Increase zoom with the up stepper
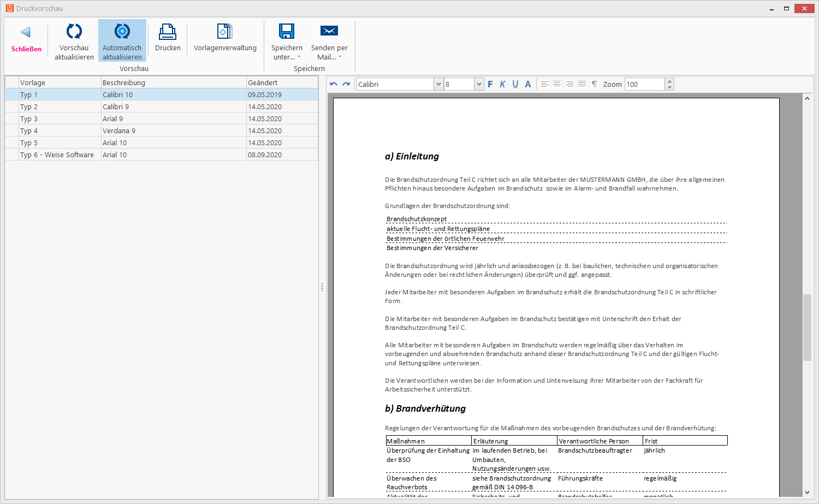Screen dimensions: 819x504 point(669,81)
